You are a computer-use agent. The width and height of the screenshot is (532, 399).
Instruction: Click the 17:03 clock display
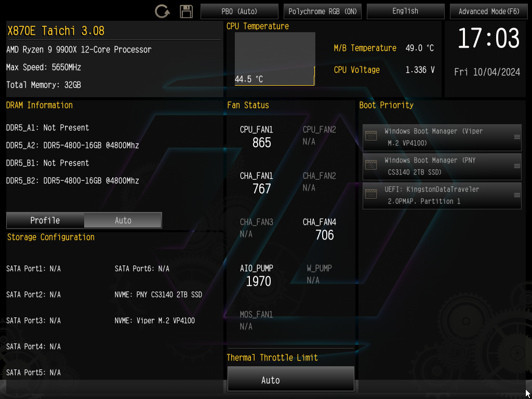click(488, 38)
